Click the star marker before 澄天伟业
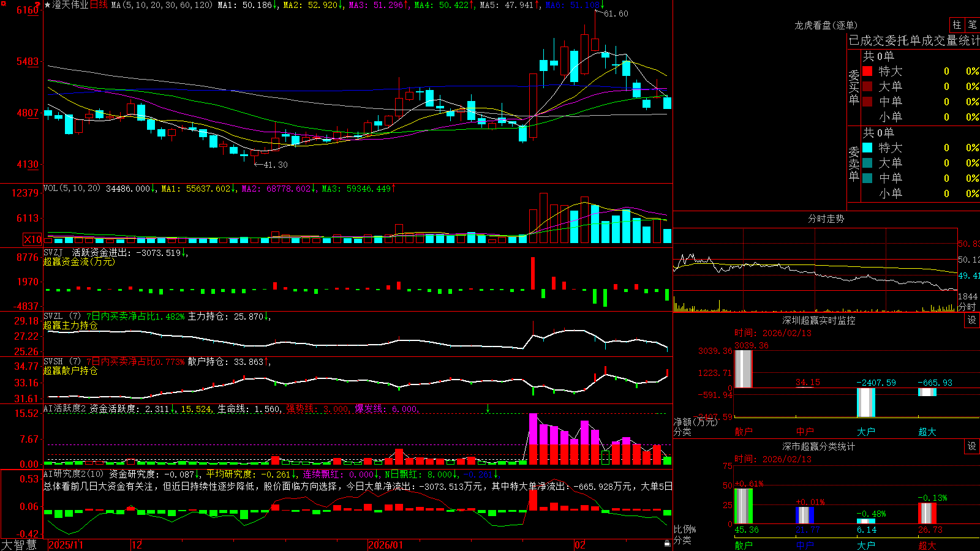 tap(47, 5)
